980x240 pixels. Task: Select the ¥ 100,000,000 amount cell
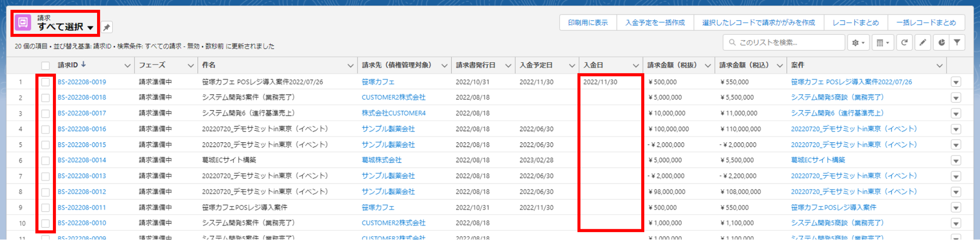point(669,129)
